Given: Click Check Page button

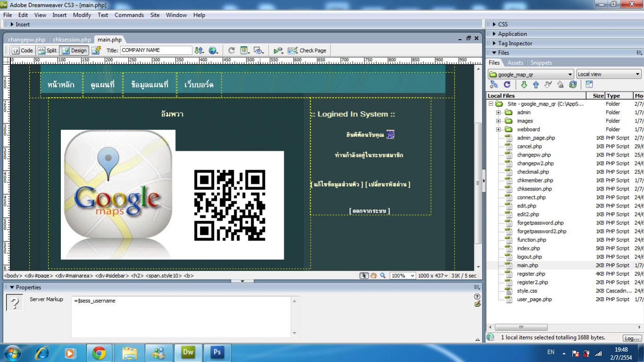Looking at the screenshot, I should tap(307, 50).
